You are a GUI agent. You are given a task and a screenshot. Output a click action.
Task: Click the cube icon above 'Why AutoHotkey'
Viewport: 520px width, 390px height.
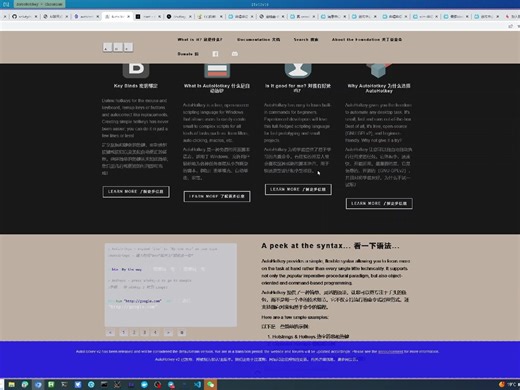[x=379, y=70]
